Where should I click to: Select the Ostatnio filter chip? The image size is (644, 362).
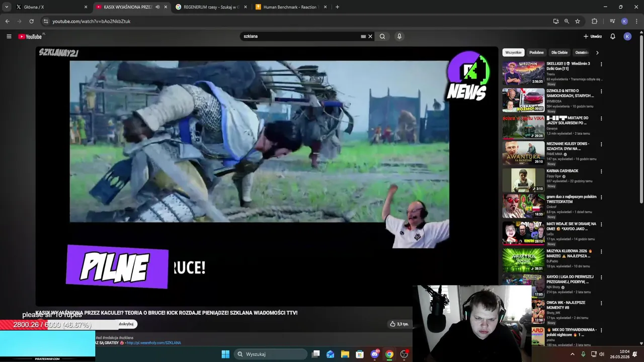[582, 52]
